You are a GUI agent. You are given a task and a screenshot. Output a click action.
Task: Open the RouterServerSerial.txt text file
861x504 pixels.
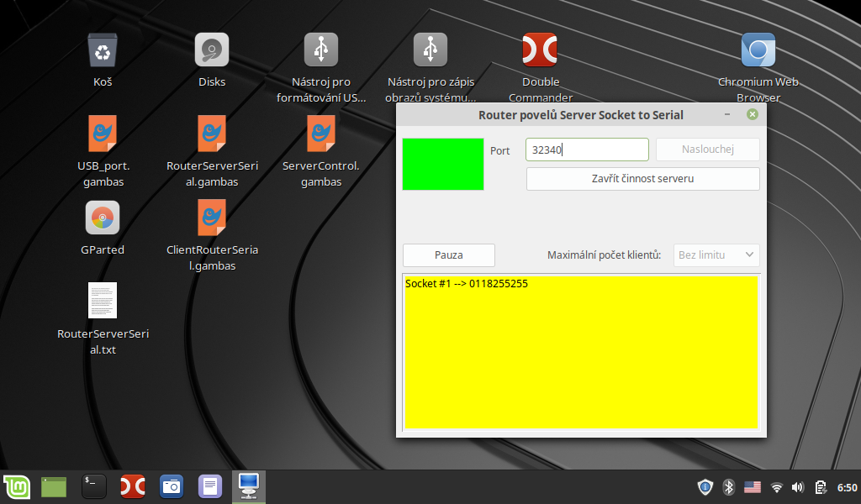click(102, 301)
